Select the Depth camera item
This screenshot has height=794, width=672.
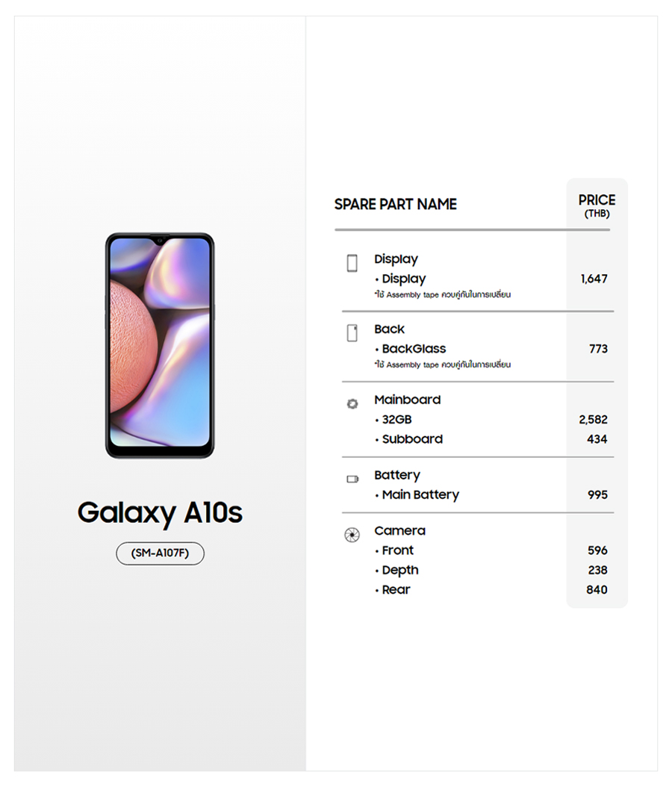click(400, 570)
